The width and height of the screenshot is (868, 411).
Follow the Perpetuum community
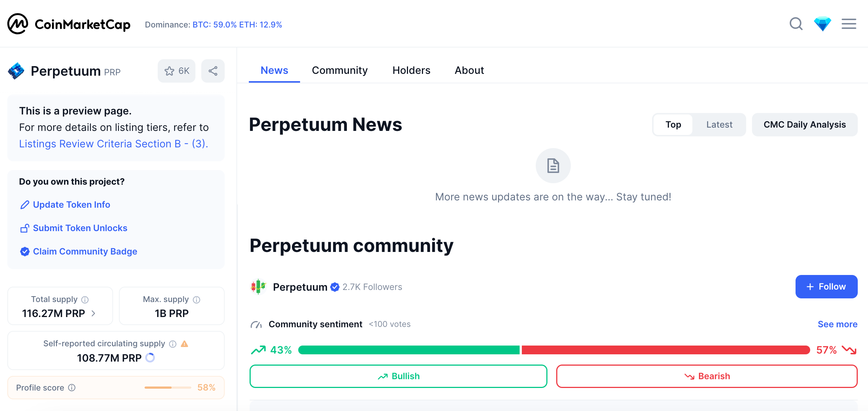(x=826, y=287)
